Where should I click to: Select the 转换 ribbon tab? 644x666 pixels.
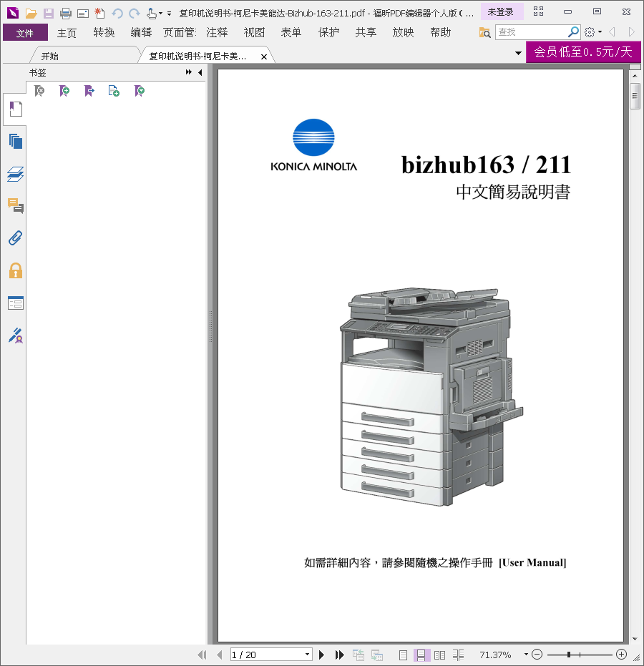click(104, 33)
